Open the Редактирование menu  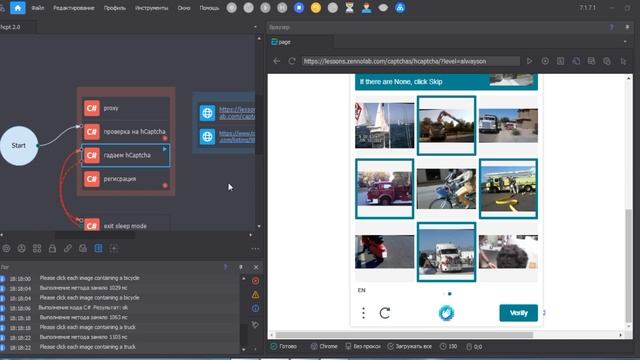click(73, 8)
